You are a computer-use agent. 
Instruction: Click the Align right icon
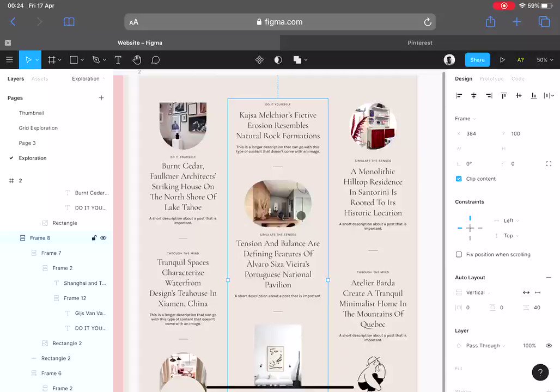tap(489, 95)
